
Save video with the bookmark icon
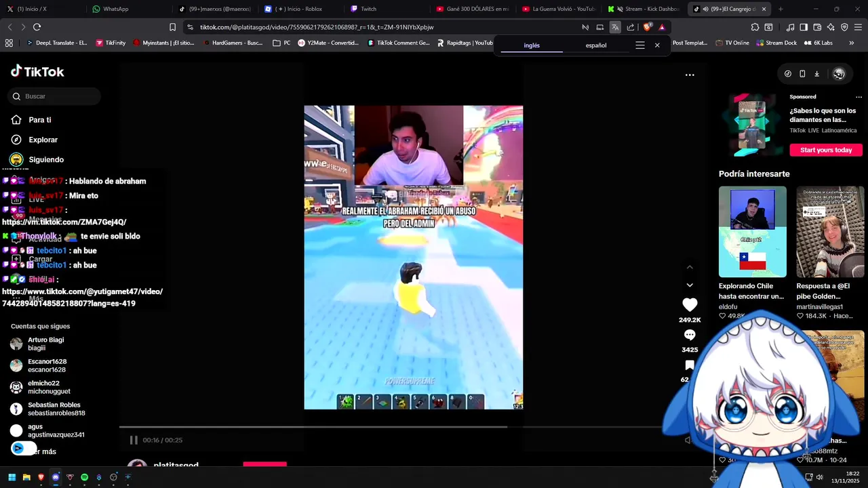[690, 365]
